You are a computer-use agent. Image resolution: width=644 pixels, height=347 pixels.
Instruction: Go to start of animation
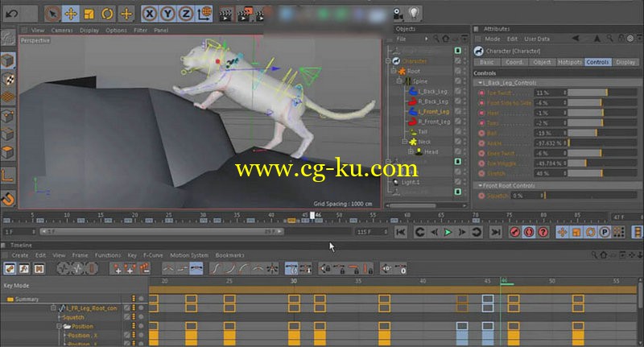[x=400, y=233]
